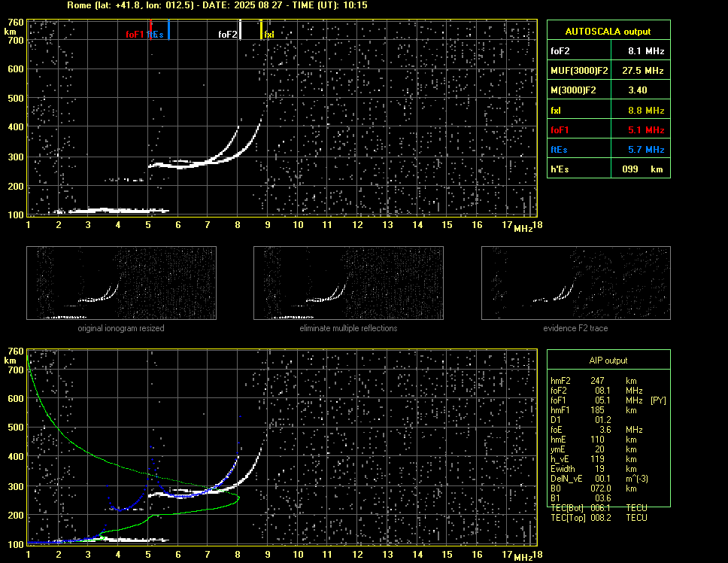Click the M(3000)F2 3.40 value

[638, 90]
